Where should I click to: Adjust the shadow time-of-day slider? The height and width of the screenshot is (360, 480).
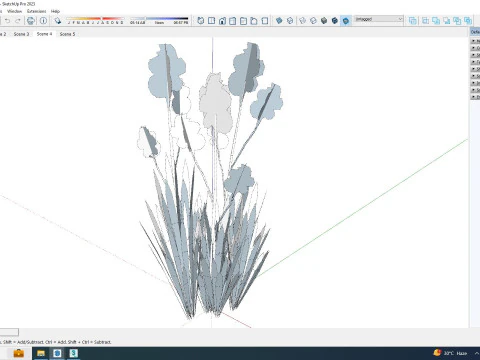(159, 21)
